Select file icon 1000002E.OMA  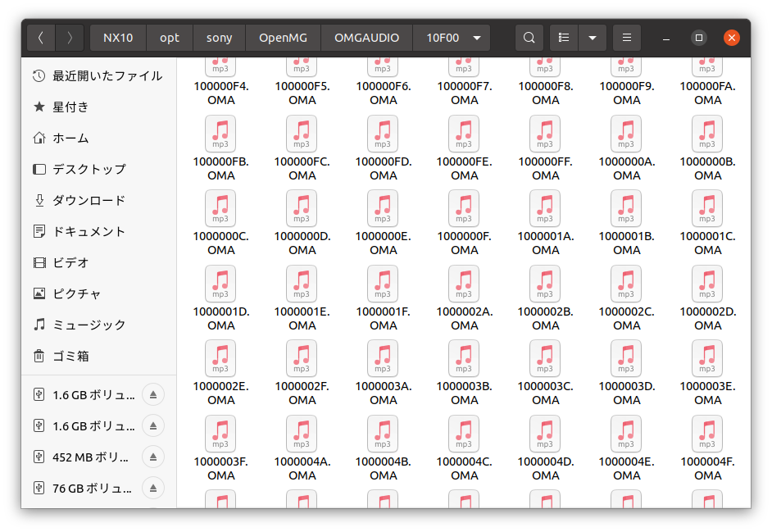pos(220,358)
